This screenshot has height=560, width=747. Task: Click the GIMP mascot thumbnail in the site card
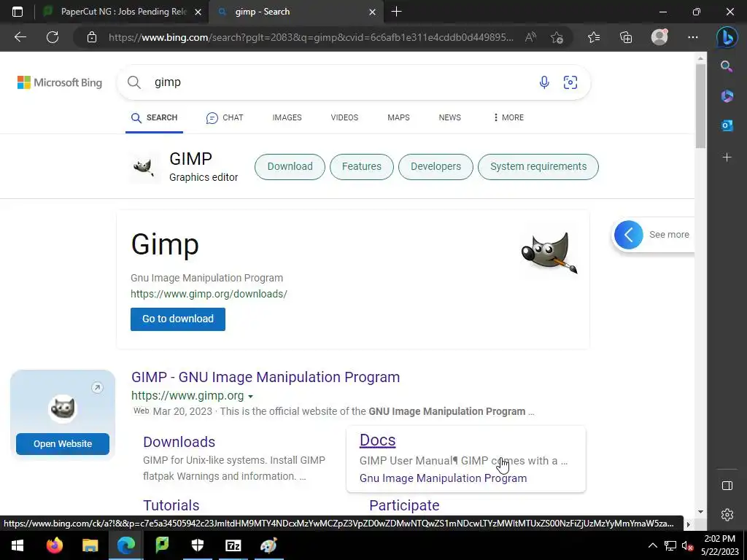(63, 408)
